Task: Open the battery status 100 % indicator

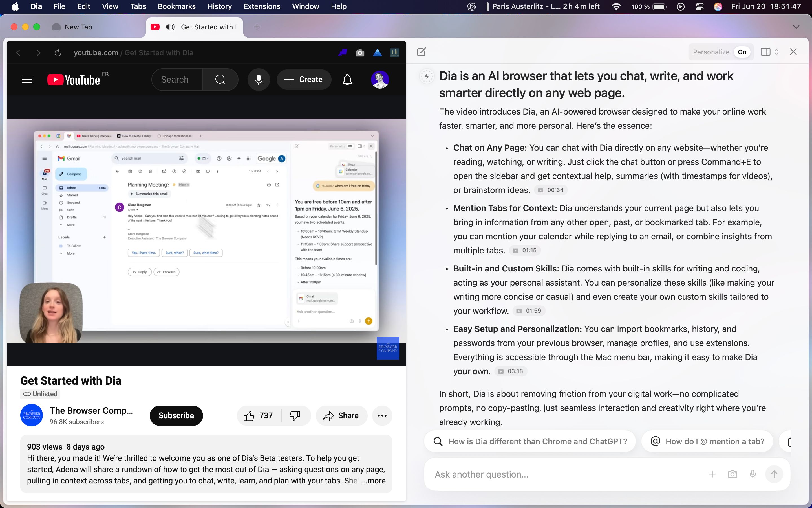Action: (x=648, y=6)
